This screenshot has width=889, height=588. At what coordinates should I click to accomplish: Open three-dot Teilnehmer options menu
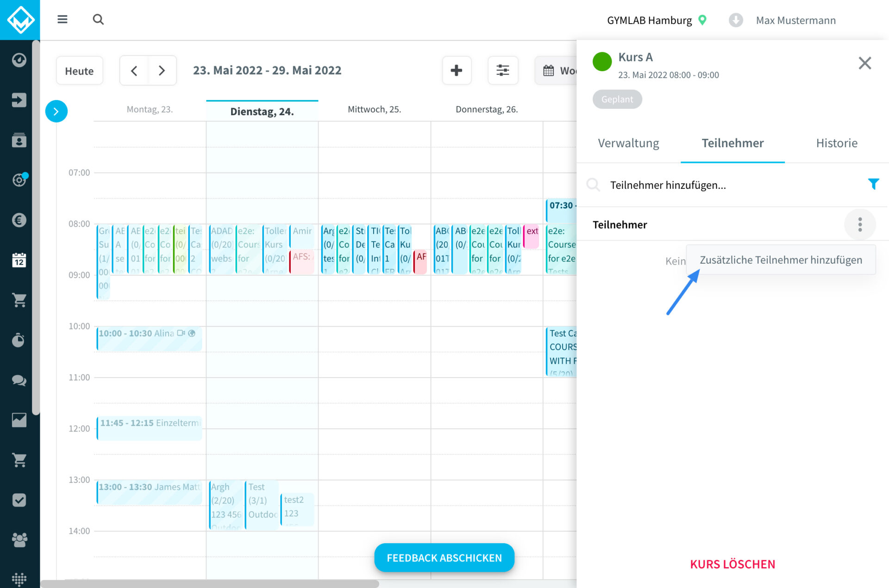(860, 225)
